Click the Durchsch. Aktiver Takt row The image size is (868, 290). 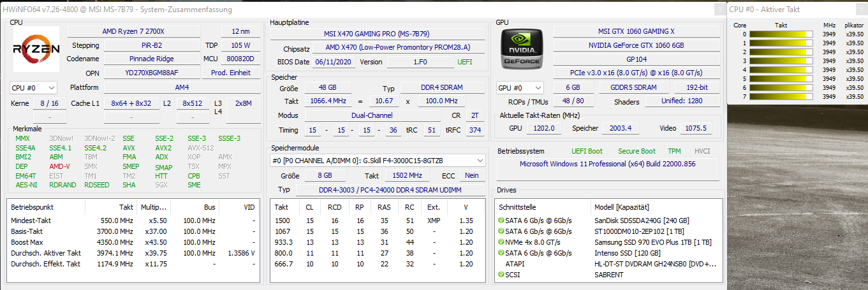click(133, 253)
